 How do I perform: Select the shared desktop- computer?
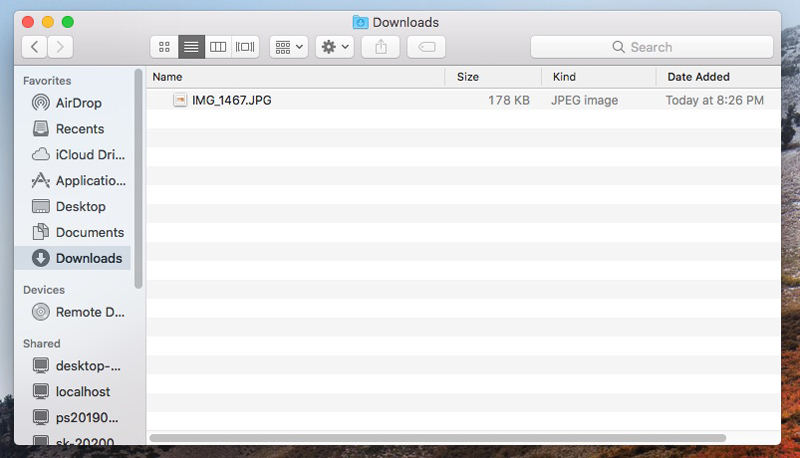click(72, 366)
